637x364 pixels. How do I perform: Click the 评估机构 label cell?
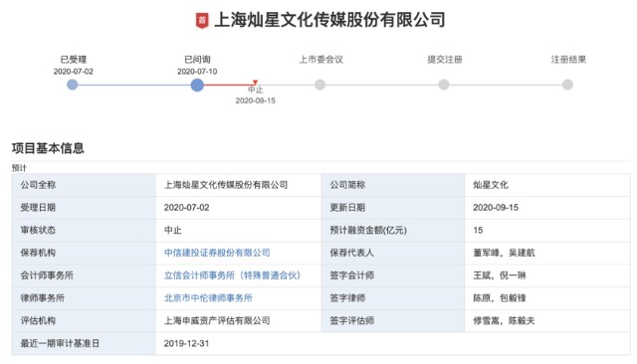84,321
